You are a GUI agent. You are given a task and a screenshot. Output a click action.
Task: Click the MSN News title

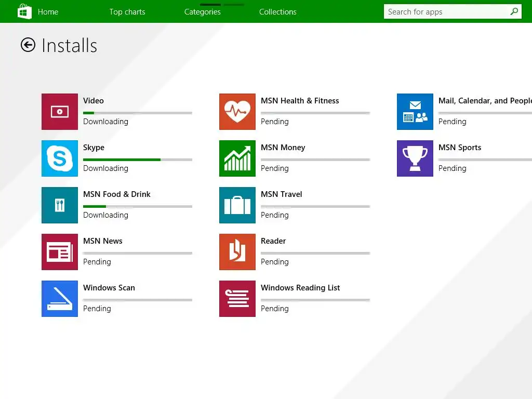point(103,241)
